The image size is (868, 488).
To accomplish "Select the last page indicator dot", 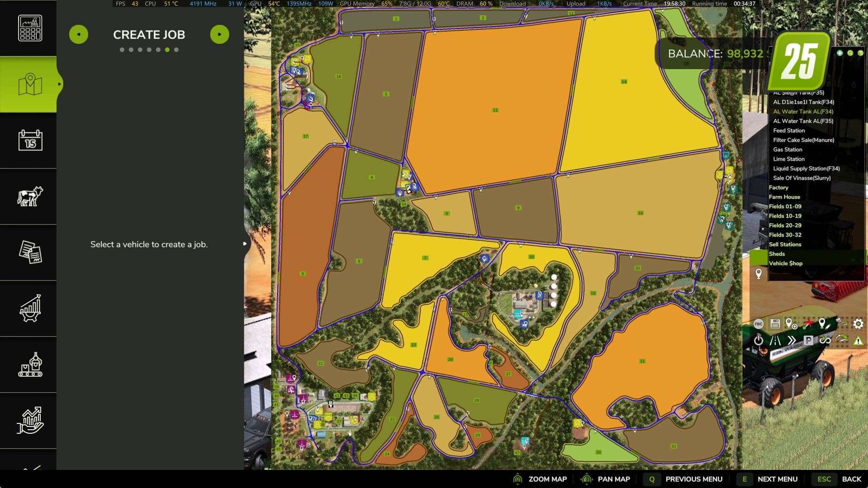I will pos(176,50).
